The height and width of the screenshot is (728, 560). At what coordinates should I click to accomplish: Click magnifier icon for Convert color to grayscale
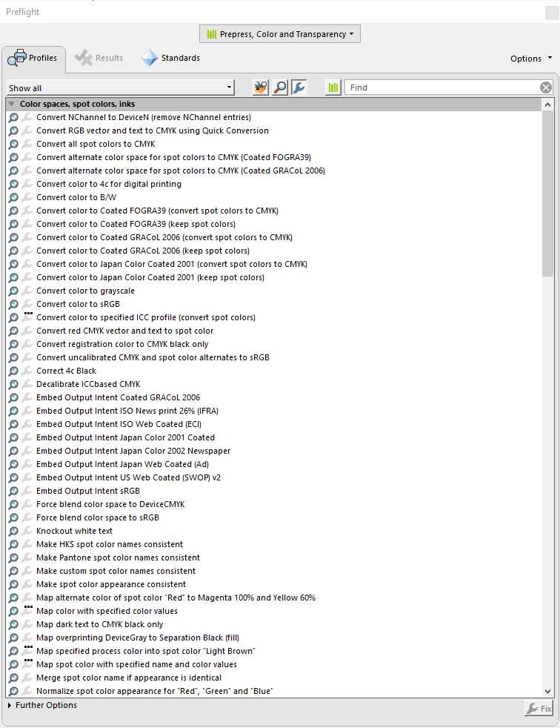[13, 291]
